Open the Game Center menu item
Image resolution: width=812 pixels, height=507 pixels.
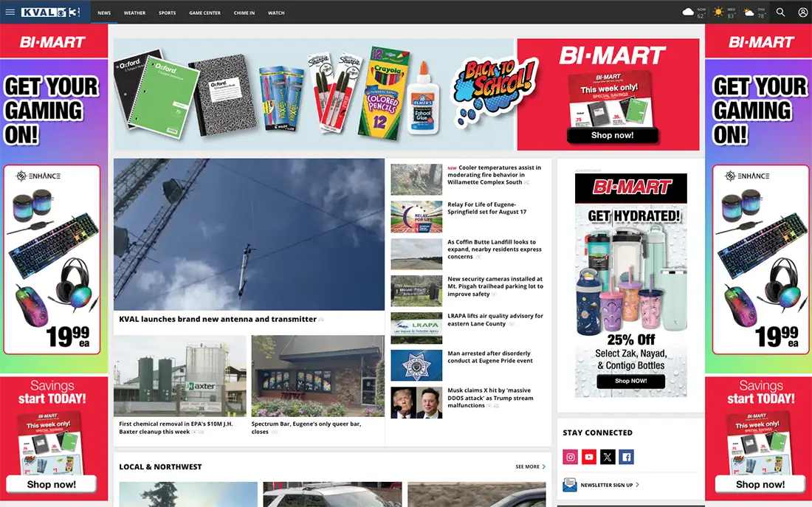[x=204, y=13]
